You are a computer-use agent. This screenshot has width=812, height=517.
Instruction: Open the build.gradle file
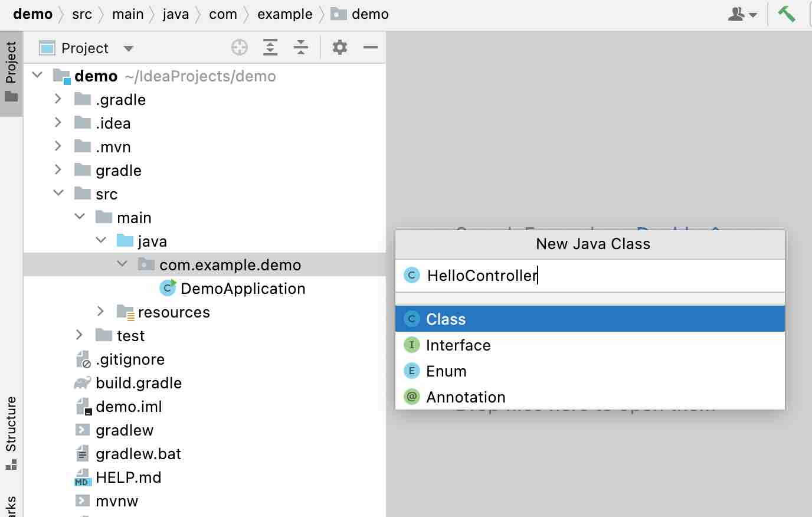coord(139,382)
